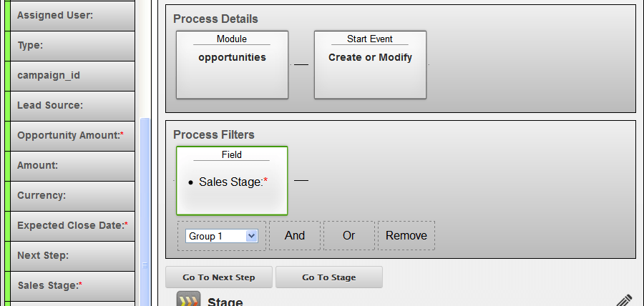
Task: Select campaign_id field in list
Action: (72, 76)
